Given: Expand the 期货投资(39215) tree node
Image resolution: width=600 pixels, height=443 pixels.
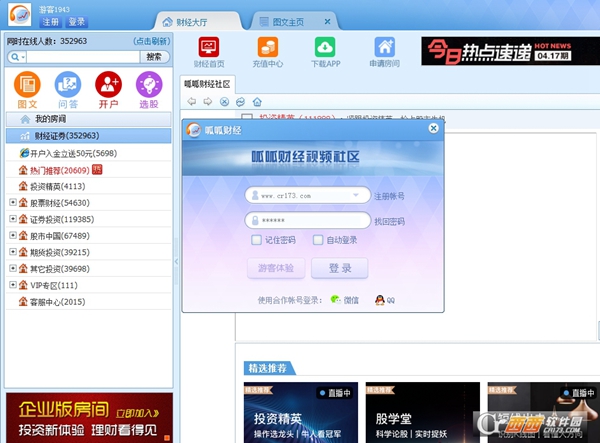Looking at the screenshot, I should click(x=13, y=251).
